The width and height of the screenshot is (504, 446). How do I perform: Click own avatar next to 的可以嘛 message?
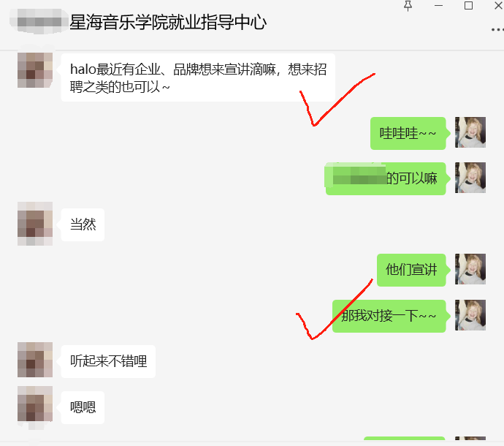tap(470, 178)
